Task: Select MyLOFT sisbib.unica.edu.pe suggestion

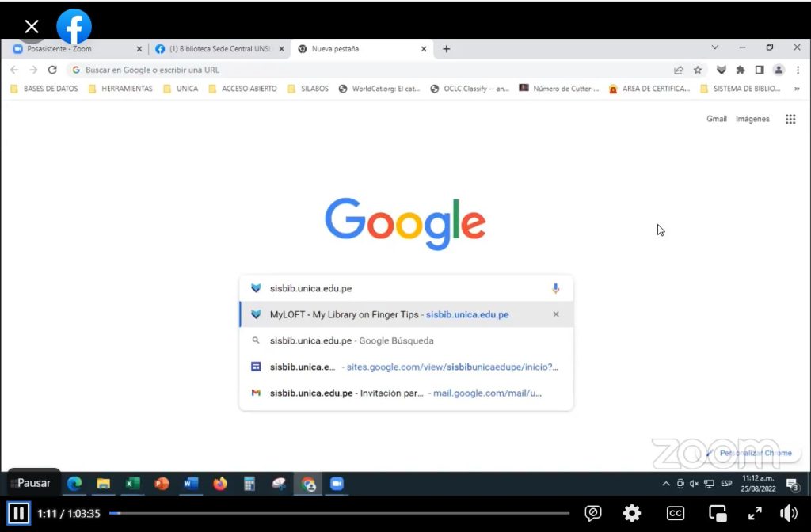Action: [388, 314]
